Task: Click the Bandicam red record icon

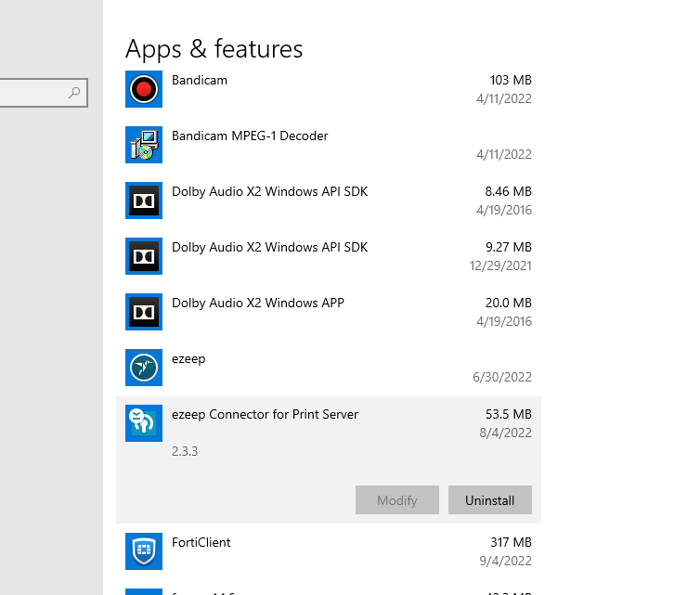Action: tap(144, 89)
